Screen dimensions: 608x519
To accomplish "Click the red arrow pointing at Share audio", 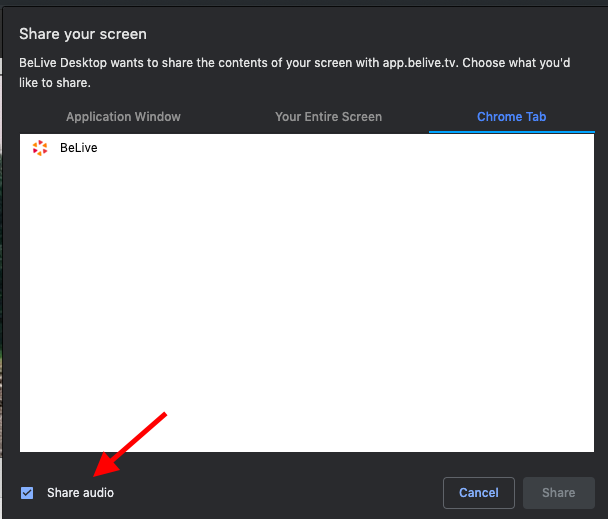I will pos(130,445).
